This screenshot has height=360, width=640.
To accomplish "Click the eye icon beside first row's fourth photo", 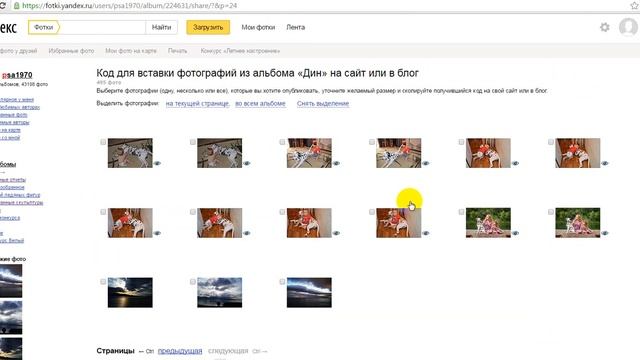I will click(426, 163).
